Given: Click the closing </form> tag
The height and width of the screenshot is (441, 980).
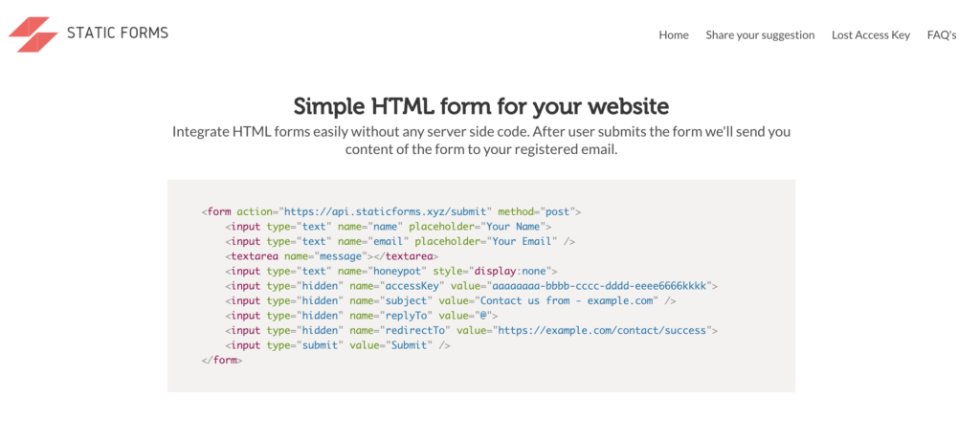Looking at the screenshot, I should coord(222,361).
